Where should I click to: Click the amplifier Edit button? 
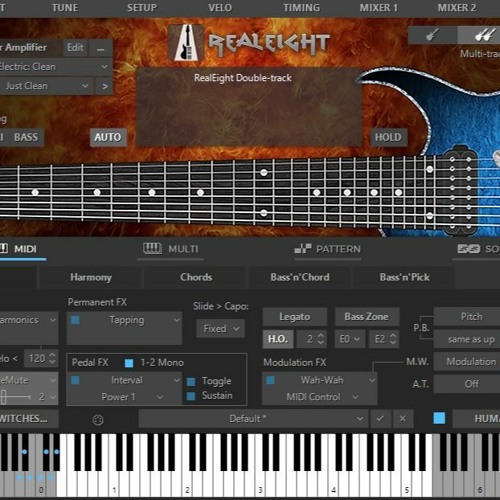tap(75, 48)
